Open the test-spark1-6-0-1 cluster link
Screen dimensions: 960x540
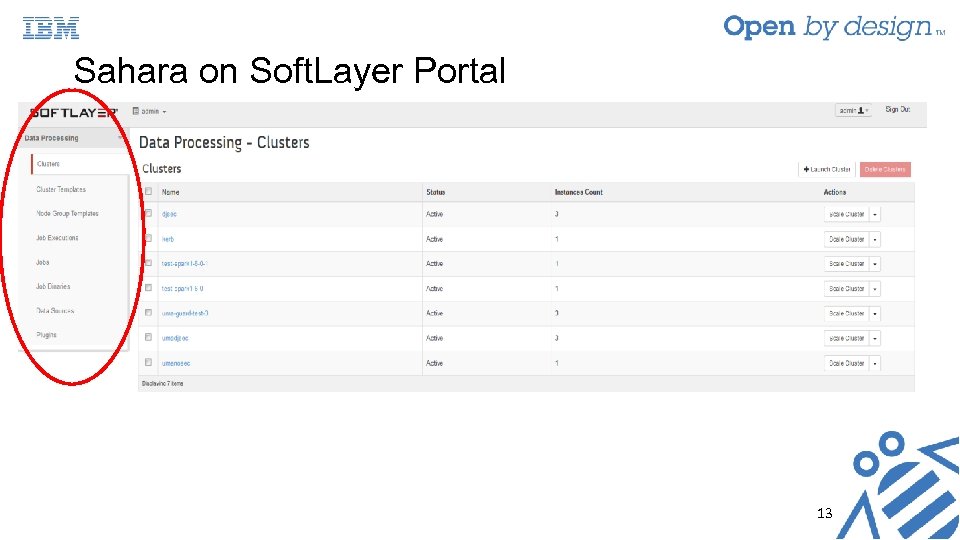(184, 264)
